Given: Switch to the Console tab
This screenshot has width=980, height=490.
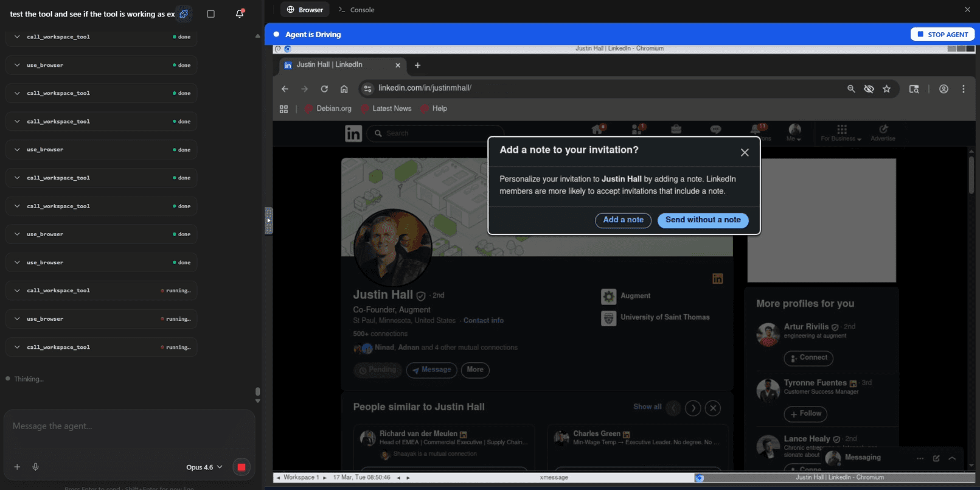Looking at the screenshot, I should (356, 10).
